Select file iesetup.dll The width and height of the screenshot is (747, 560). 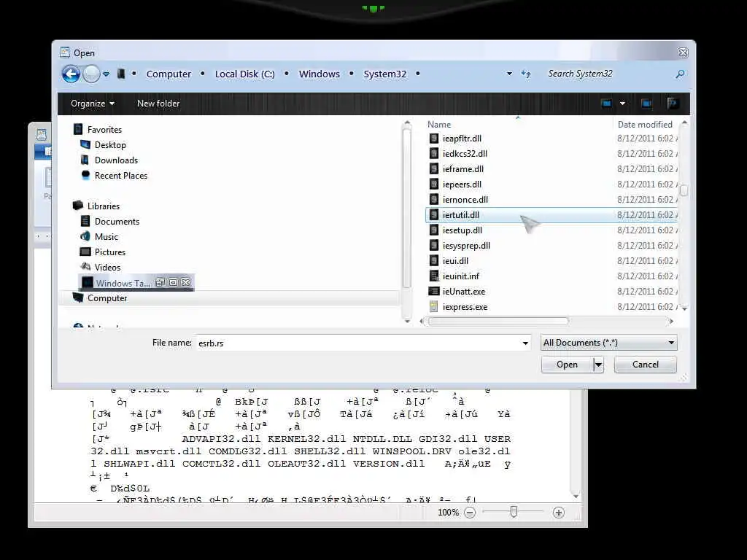coord(462,230)
